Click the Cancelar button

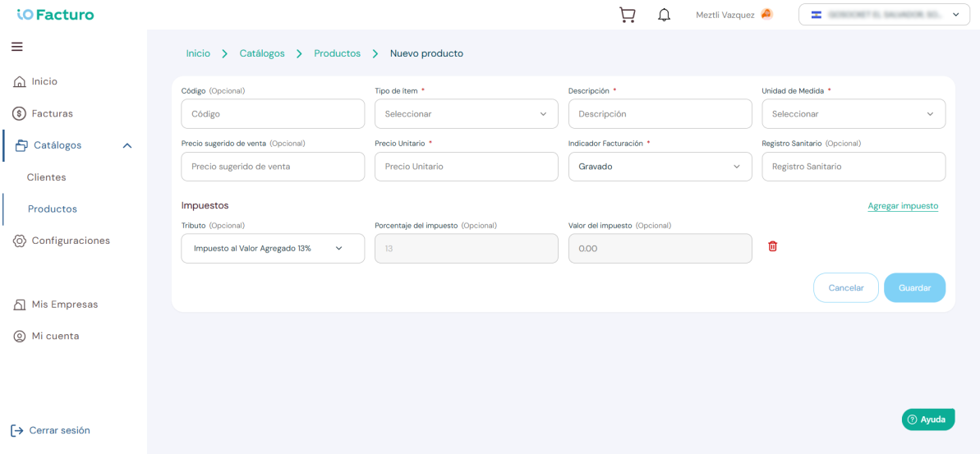pyautogui.click(x=846, y=288)
